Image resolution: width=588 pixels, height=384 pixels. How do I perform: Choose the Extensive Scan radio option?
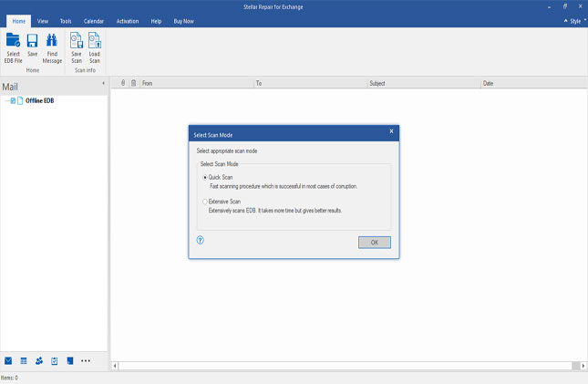pos(204,201)
